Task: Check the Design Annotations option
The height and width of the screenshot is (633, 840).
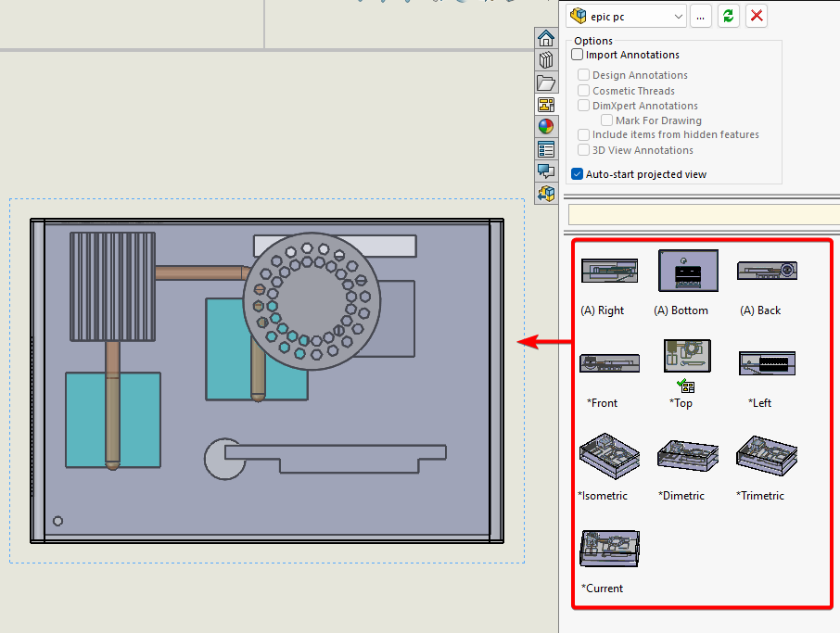Action: pyautogui.click(x=583, y=74)
